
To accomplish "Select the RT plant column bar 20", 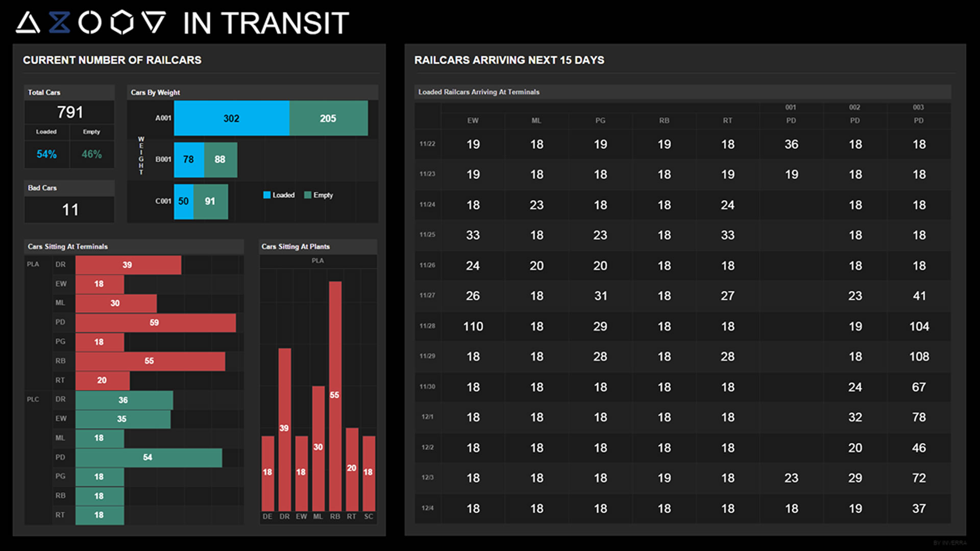I will click(352, 469).
